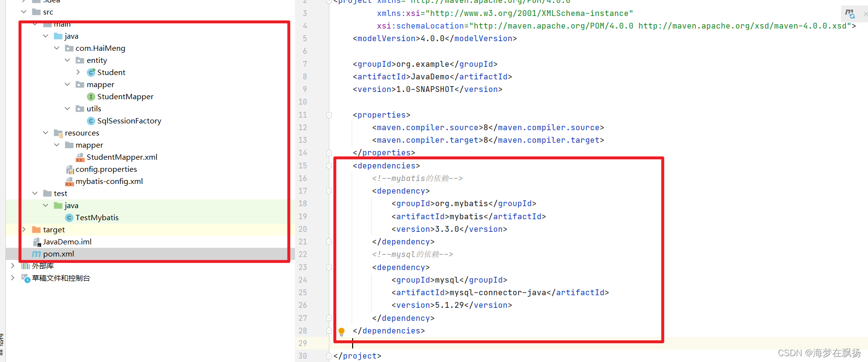Select SqlSessionFactory in the project tree
Viewport: 868px width, 362px height.
(129, 121)
